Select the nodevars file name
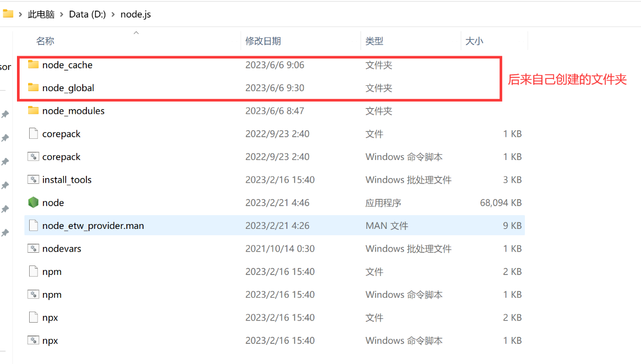The width and height of the screenshot is (641, 364). point(62,248)
